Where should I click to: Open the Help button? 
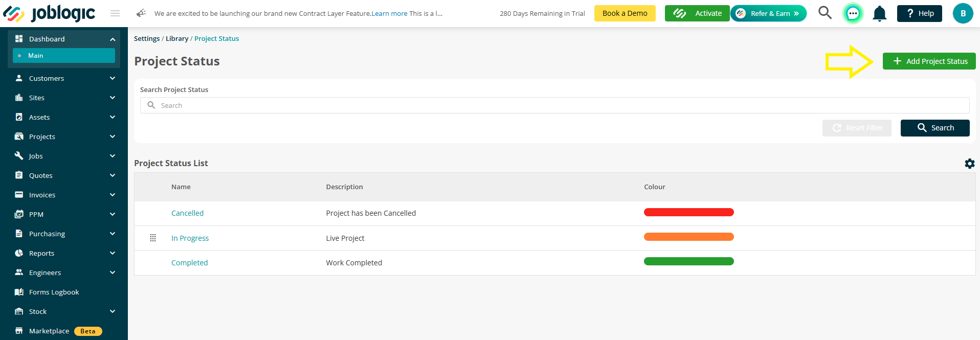pos(919,13)
